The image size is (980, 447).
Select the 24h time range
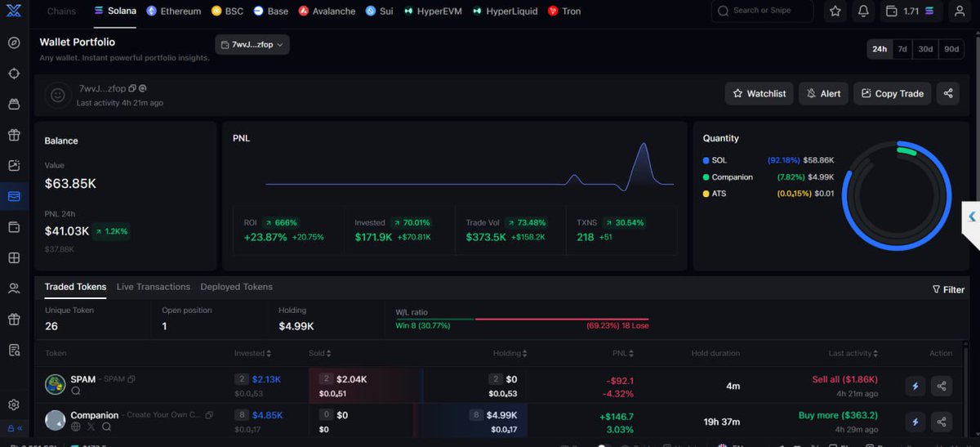click(x=880, y=49)
